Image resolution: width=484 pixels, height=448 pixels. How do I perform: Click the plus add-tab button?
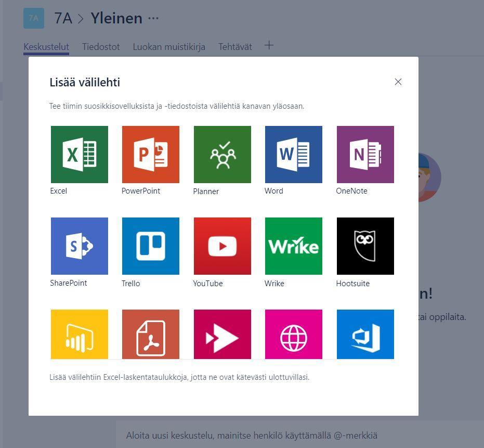[x=269, y=45]
